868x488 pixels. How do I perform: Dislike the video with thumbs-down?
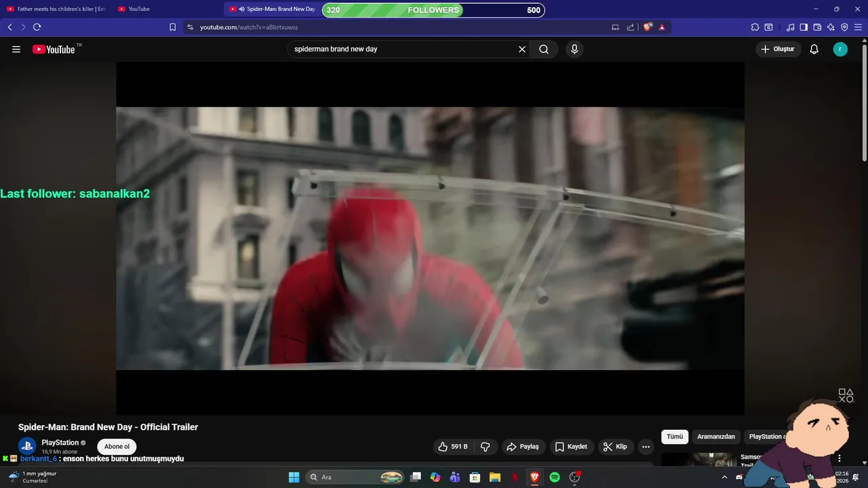486,447
